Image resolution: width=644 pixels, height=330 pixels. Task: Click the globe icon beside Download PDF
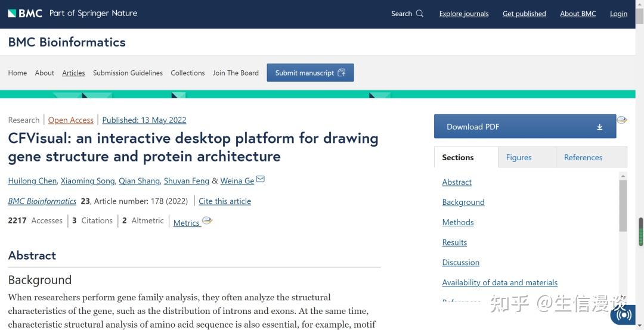click(622, 120)
